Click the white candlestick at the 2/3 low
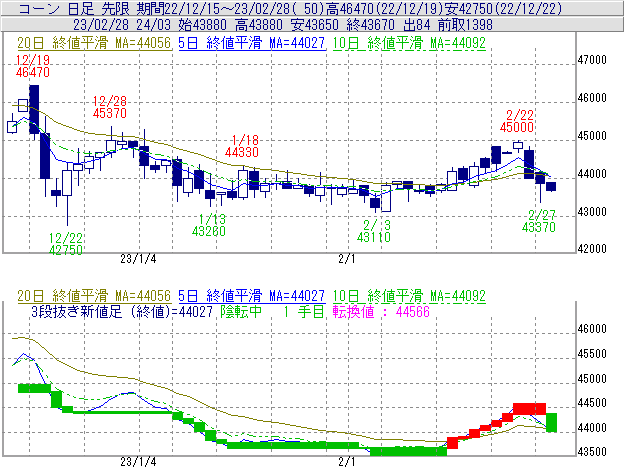 point(386,198)
